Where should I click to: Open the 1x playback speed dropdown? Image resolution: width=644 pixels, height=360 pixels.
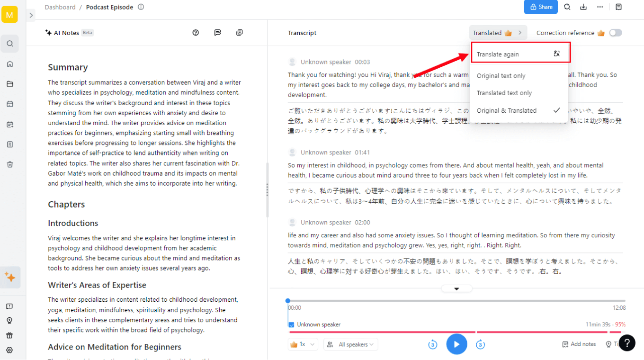tap(302, 344)
